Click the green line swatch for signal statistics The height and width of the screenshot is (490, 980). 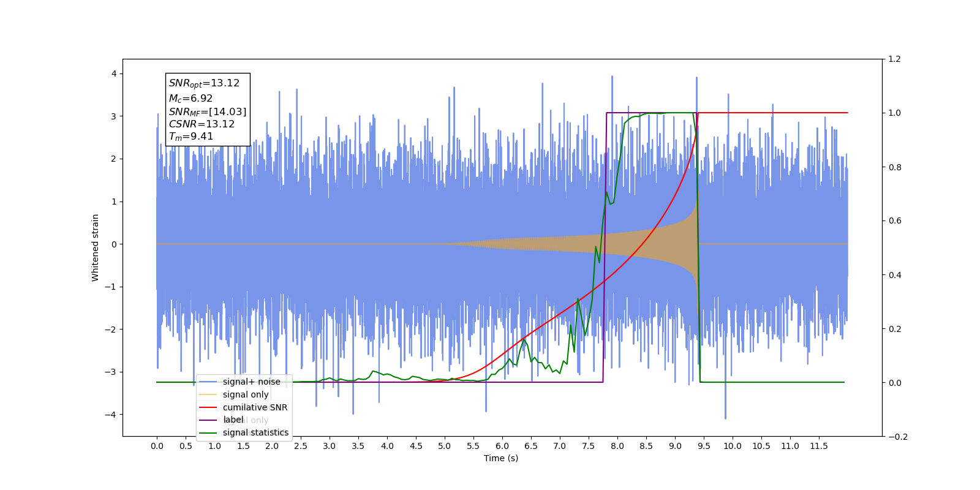208,433
